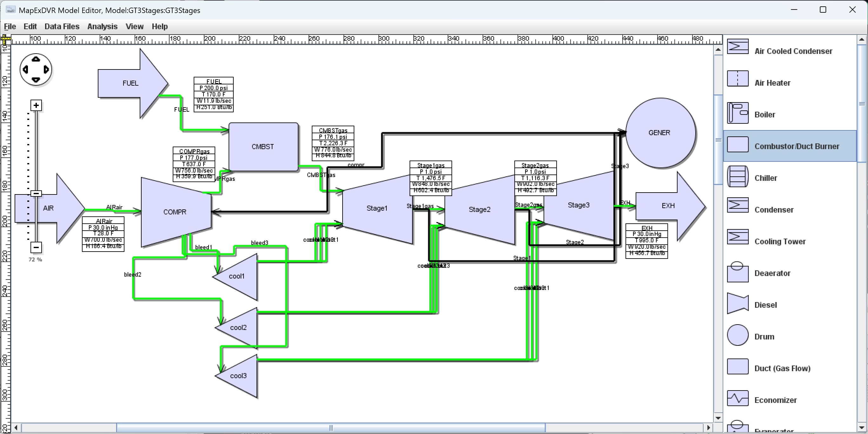Click canvas vertical scrollbar down arrow
Screen dimensions: 868x434
coord(718,418)
